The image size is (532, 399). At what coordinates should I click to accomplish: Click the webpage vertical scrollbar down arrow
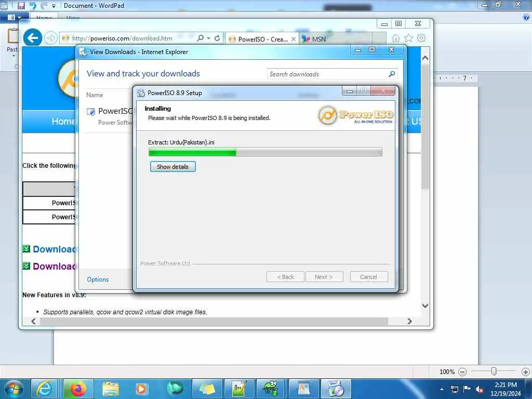point(425,305)
